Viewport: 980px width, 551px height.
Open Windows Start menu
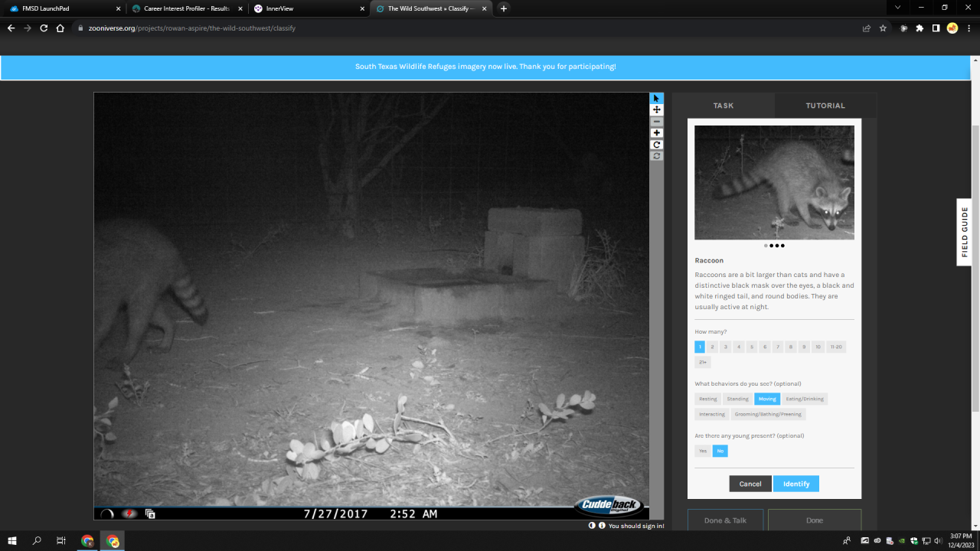click(x=13, y=541)
